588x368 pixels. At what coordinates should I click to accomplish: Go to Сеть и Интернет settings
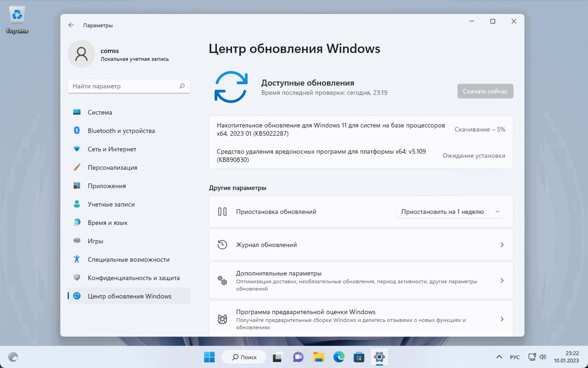pyautogui.click(x=129, y=149)
